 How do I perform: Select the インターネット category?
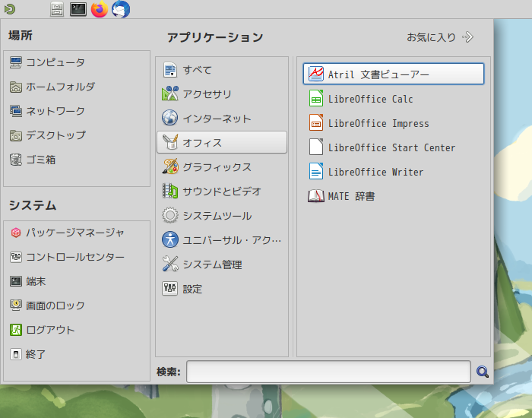pyautogui.click(x=222, y=118)
